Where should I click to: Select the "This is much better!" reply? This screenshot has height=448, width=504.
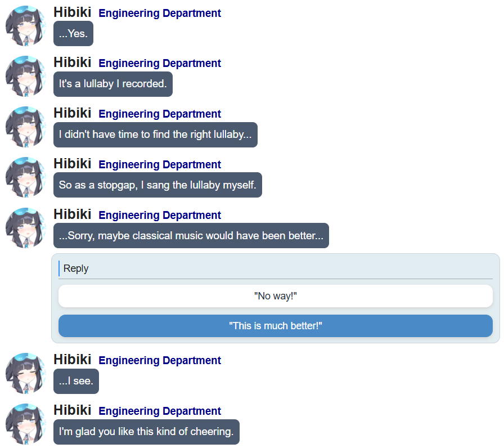(276, 326)
